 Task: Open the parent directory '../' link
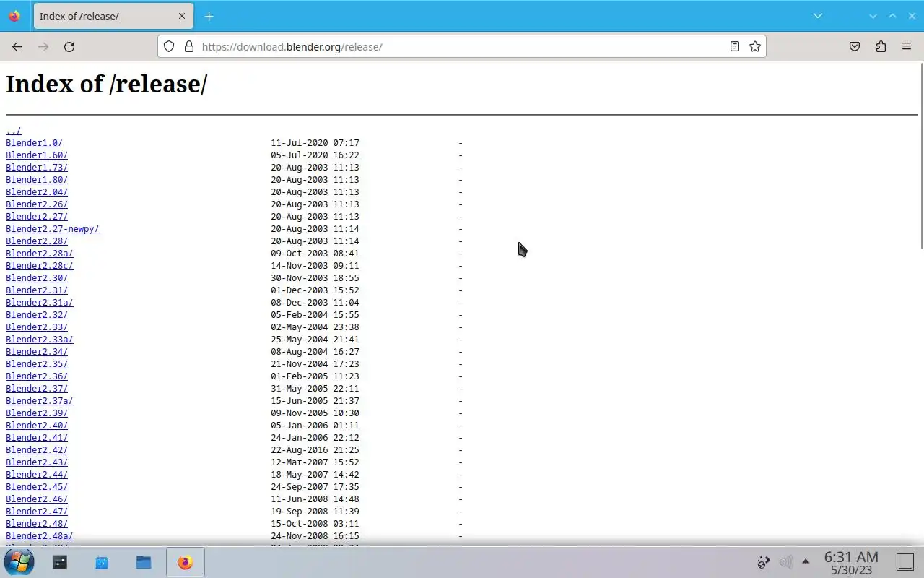pyautogui.click(x=14, y=131)
